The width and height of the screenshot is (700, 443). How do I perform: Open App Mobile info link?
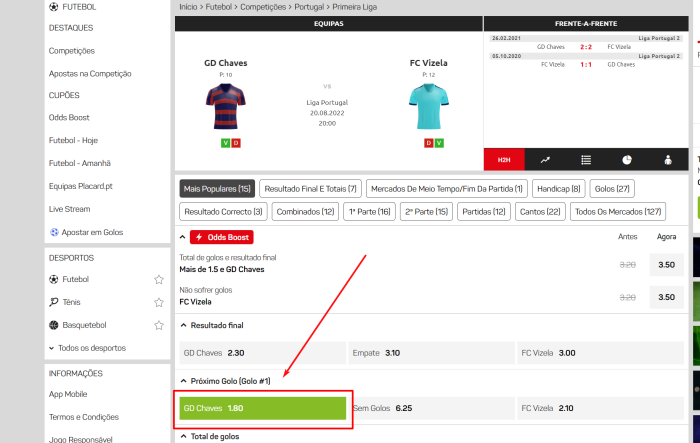pyautogui.click(x=68, y=394)
